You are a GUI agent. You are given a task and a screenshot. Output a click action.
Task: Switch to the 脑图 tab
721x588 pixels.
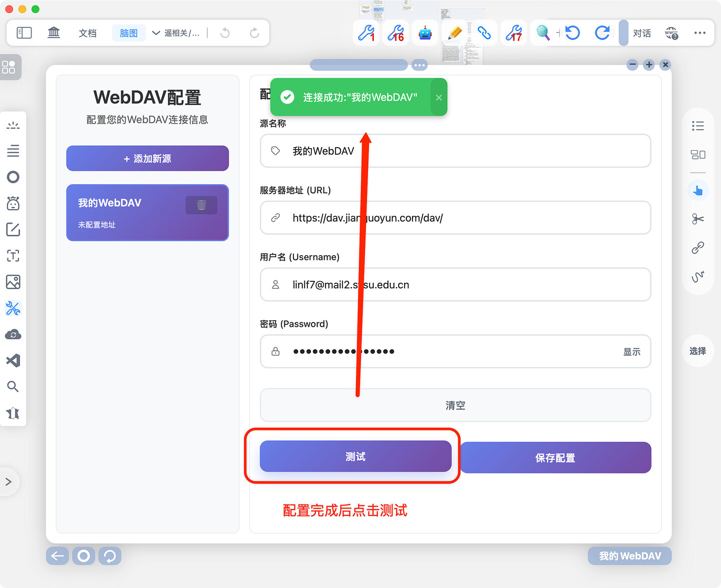pyautogui.click(x=129, y=33)
